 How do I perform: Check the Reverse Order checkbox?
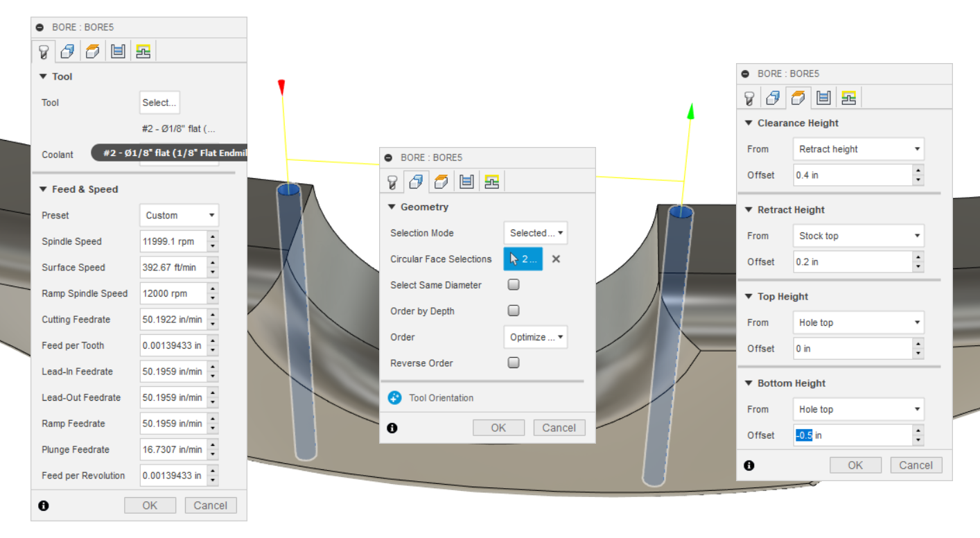point(514,363)
